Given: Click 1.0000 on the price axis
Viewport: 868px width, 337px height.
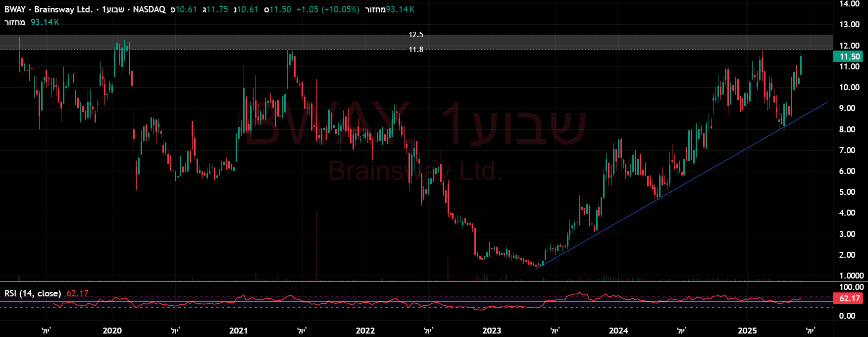Looking at the screenshot, I should pyautogui.click(x=851, y=276).
